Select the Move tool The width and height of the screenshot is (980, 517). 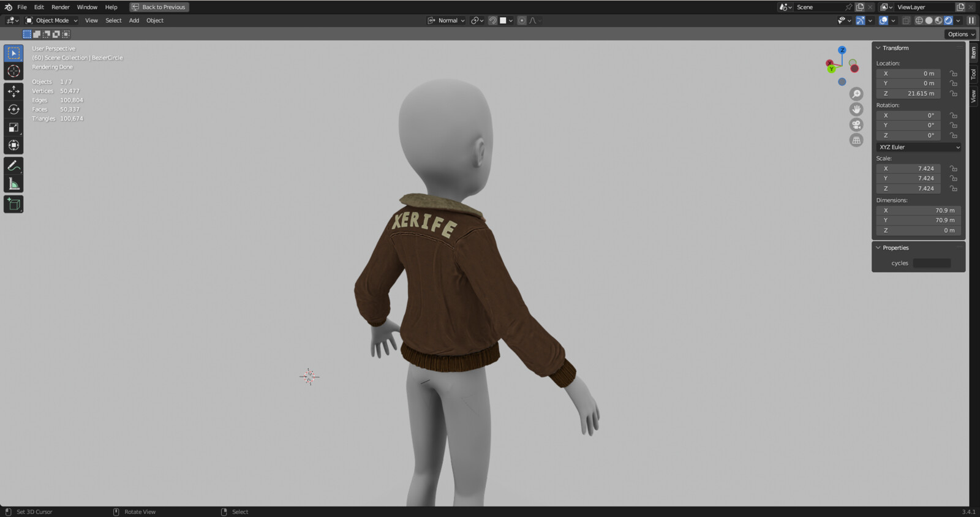pos(13,91)
